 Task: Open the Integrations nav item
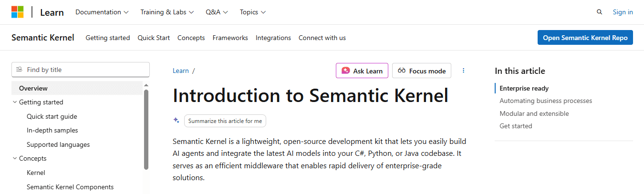point(273,38)
